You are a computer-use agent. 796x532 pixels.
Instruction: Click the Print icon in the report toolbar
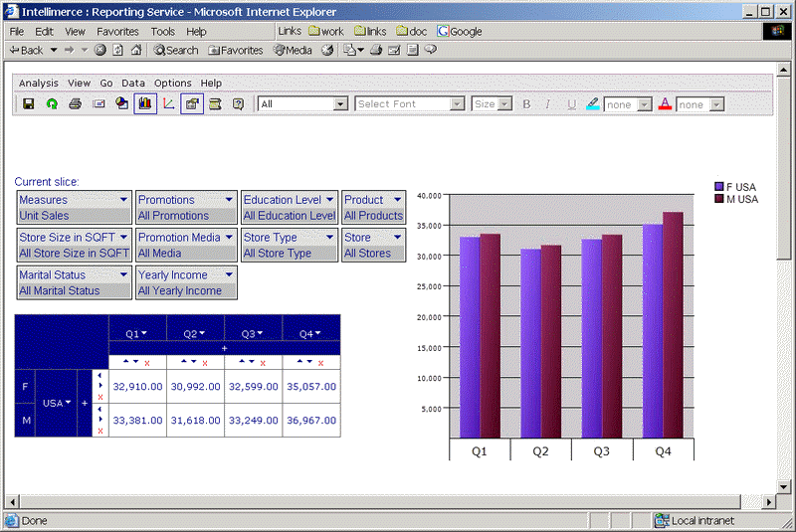coord(76,104)
